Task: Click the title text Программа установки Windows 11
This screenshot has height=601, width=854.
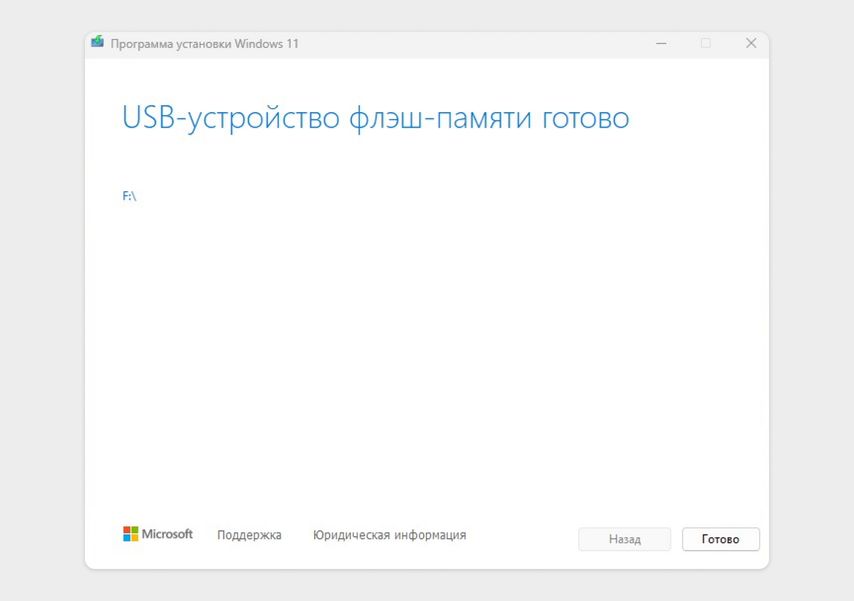Action: [205, 44]
